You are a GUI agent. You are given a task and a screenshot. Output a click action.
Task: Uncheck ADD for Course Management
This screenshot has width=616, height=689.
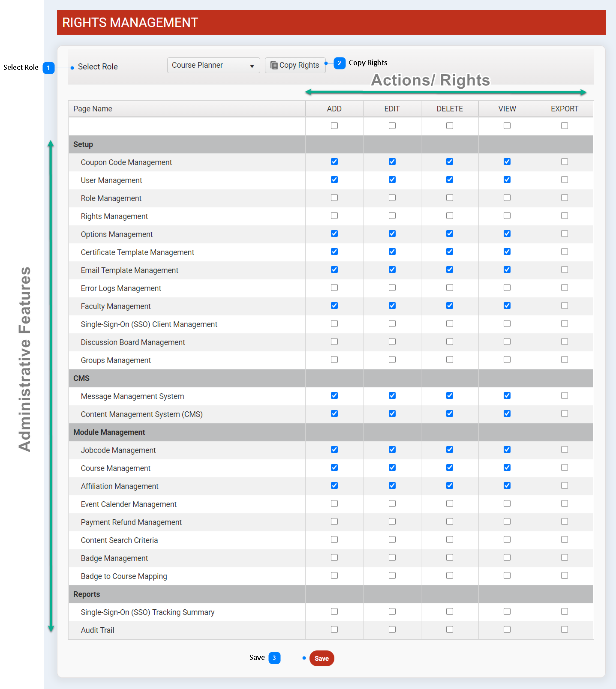click(334, 467)
